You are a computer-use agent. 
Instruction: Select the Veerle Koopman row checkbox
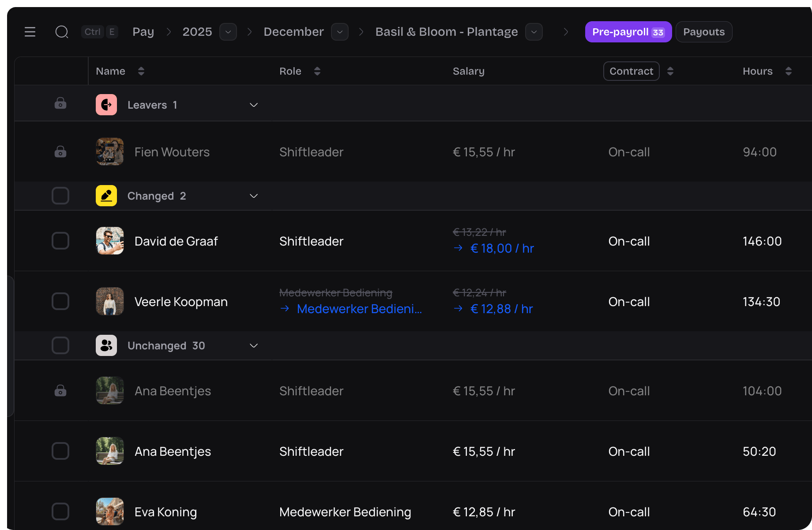pos(60,301)
